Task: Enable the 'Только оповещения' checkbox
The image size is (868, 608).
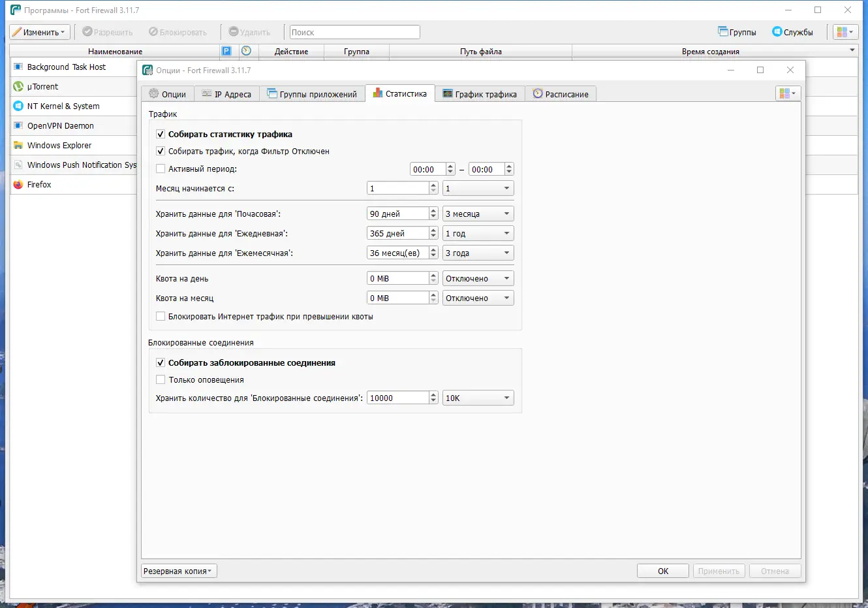Action: 161,379
